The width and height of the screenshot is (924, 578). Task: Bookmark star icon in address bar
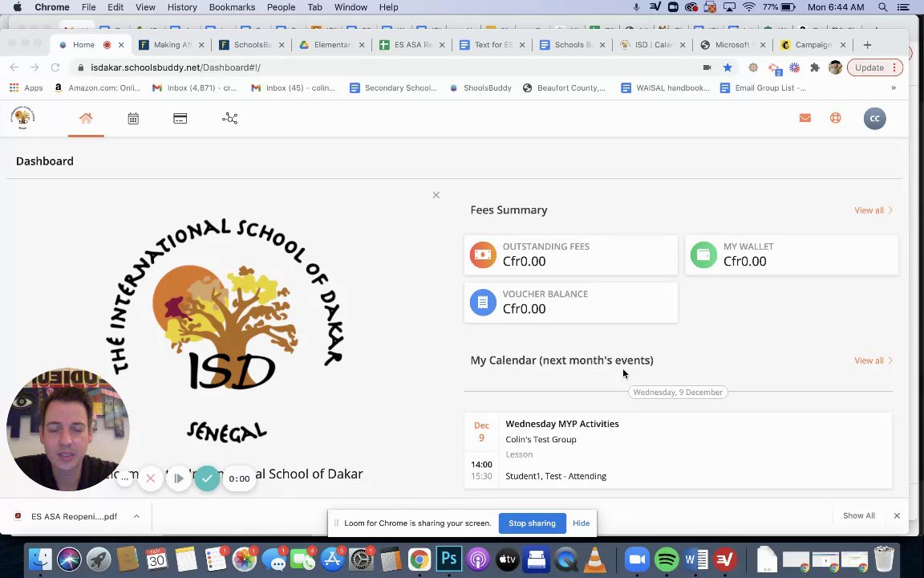coord(727,67)
